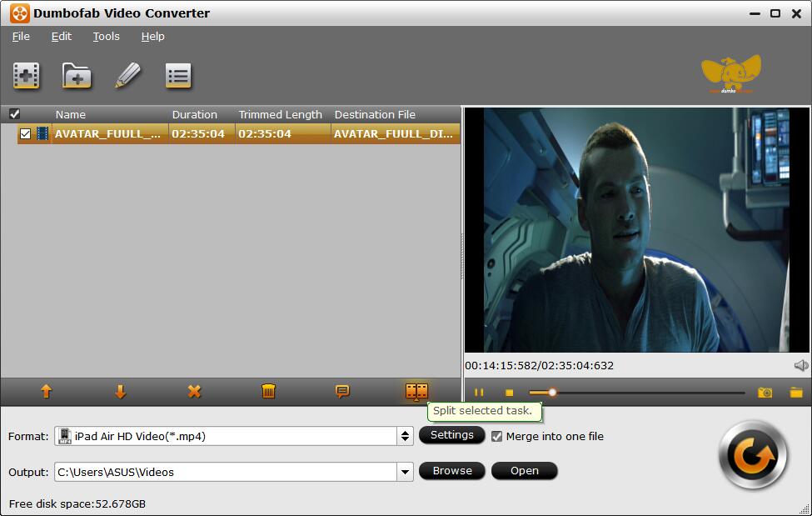
Task: Click the trash can clear icon
Action: coord(268,391)
